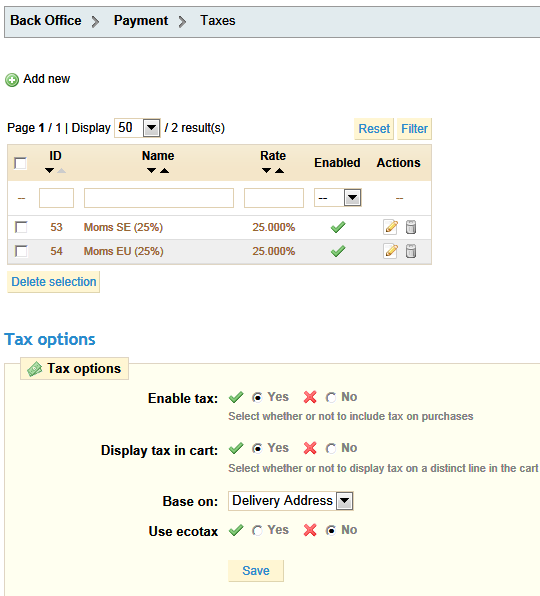Select Yes radio for Display tax in cart
The image size is (540, 596).
pos(257,449)
